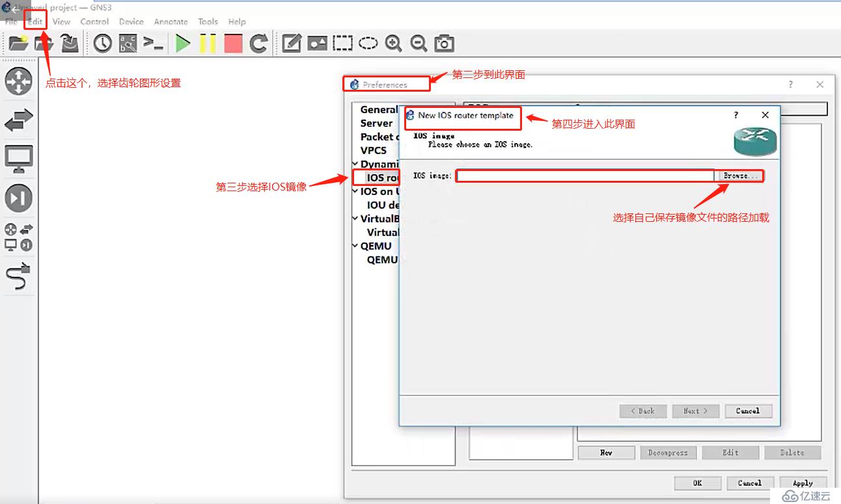Click the insert picture icon

pyautogui.click(x=317, y=44)
